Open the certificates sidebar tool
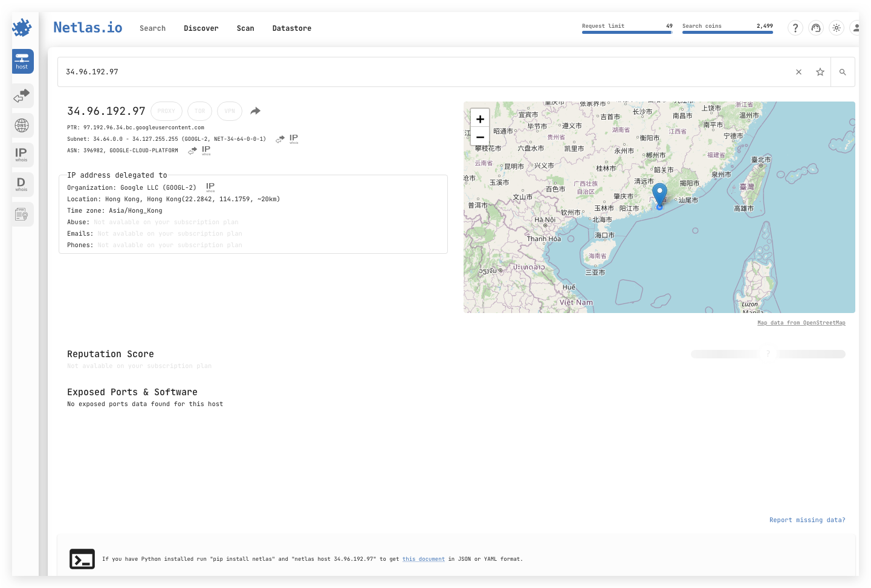The height and width of the screenshot is (588, 871). coord(22,214)
